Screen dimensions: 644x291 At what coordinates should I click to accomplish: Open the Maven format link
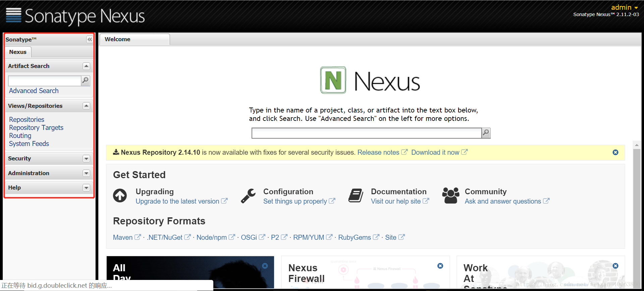click(x=127, y=237)
